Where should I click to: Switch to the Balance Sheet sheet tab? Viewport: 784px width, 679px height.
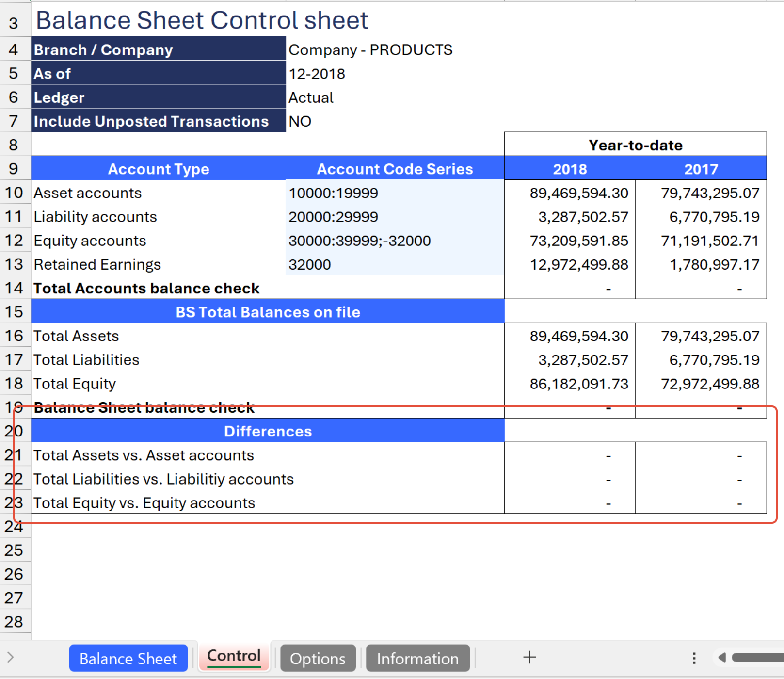pyautogui.click(x=128, y=658)
